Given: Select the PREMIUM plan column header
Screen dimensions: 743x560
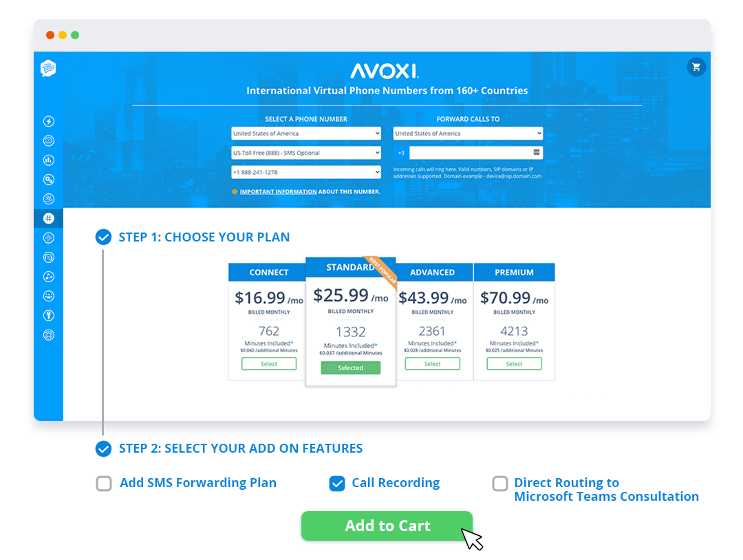Looking at the screenshot, I should tap(514, 272).
